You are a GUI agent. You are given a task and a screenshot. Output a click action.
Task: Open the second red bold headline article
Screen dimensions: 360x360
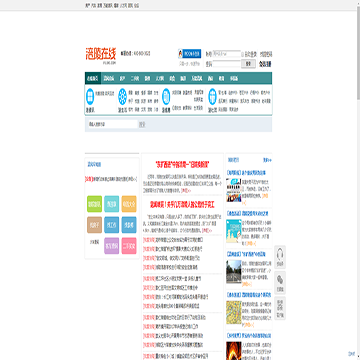[182, 205]
